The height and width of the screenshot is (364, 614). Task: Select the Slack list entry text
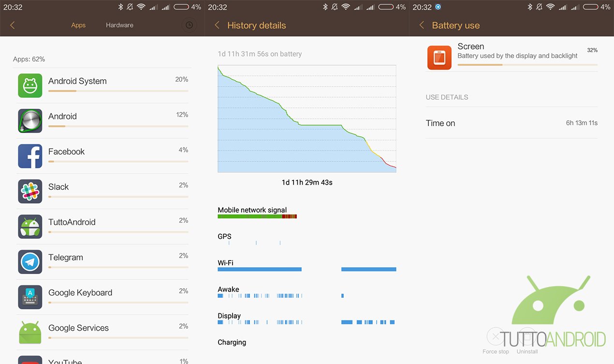(58, 187)
